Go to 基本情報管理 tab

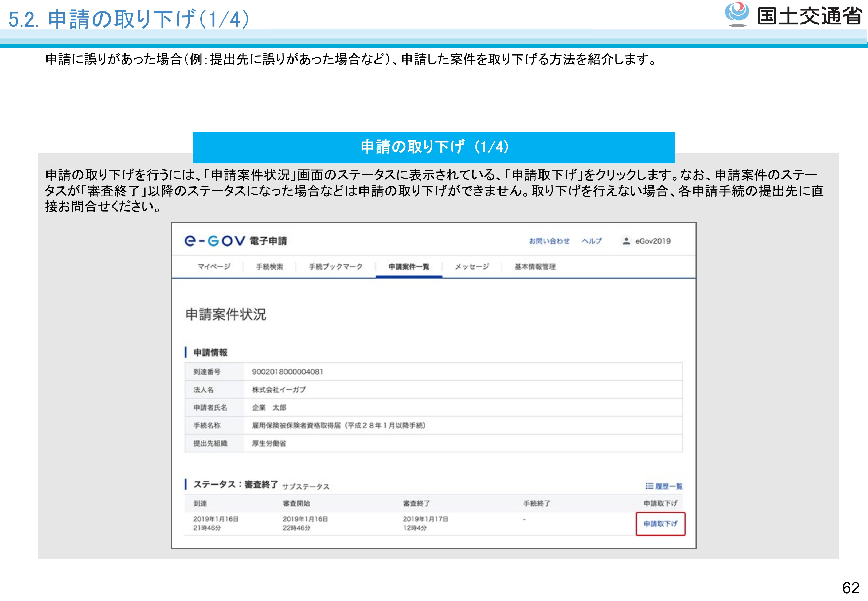point(535,267)
